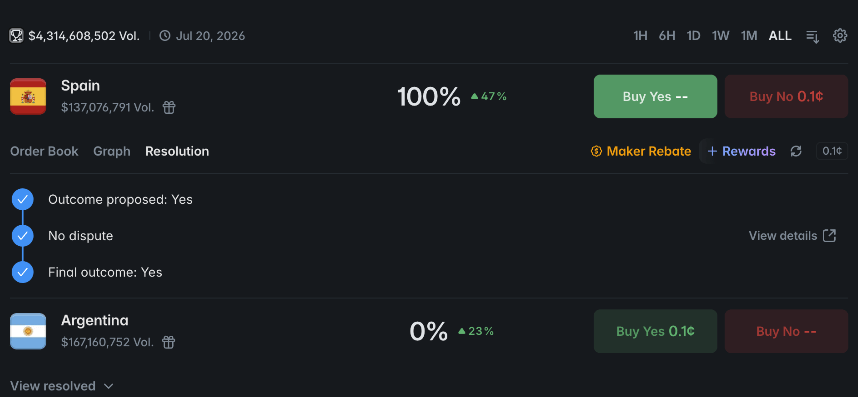Click the refresh icon beside Rewards
Viewport: 858px width, 397px height.
tap(796, 151)
